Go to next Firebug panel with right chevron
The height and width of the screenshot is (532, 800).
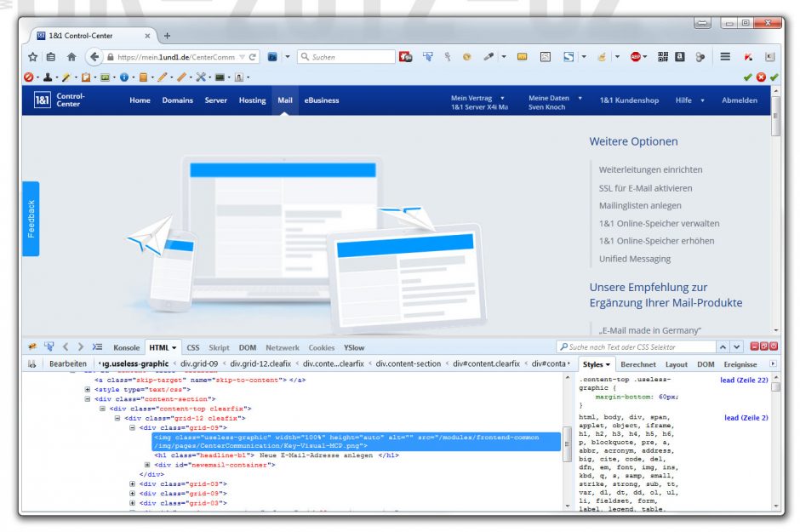(x=81, y=346)
